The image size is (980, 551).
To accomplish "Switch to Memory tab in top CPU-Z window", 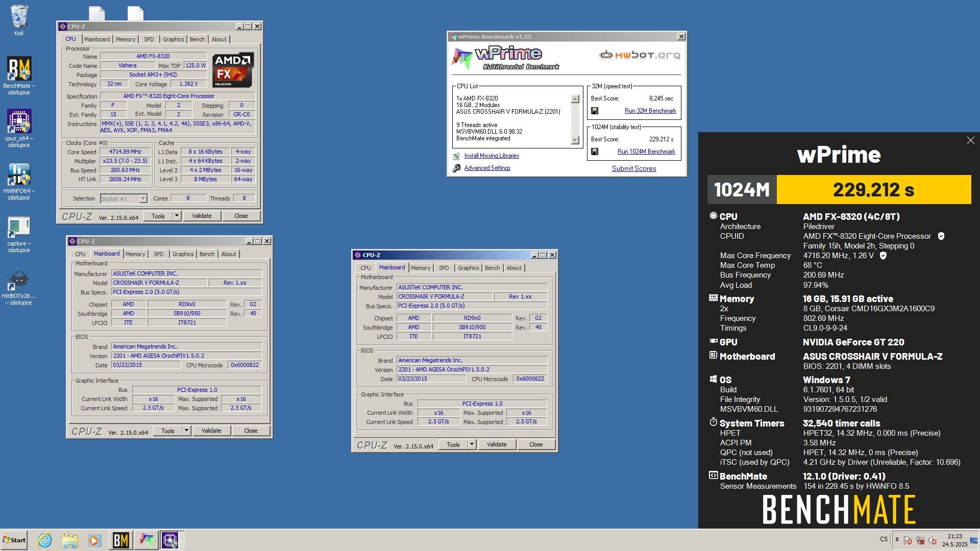I will click(x=126, y=39).
